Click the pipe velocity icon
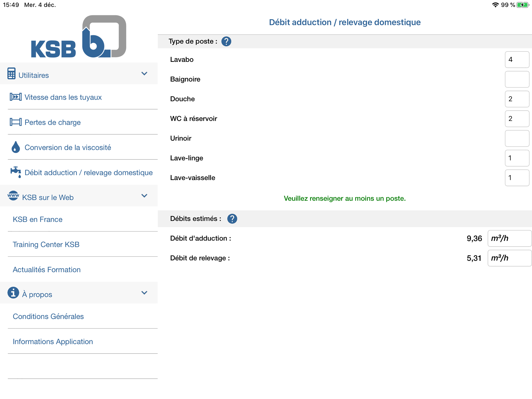532x399 pixels. (16, 97)
